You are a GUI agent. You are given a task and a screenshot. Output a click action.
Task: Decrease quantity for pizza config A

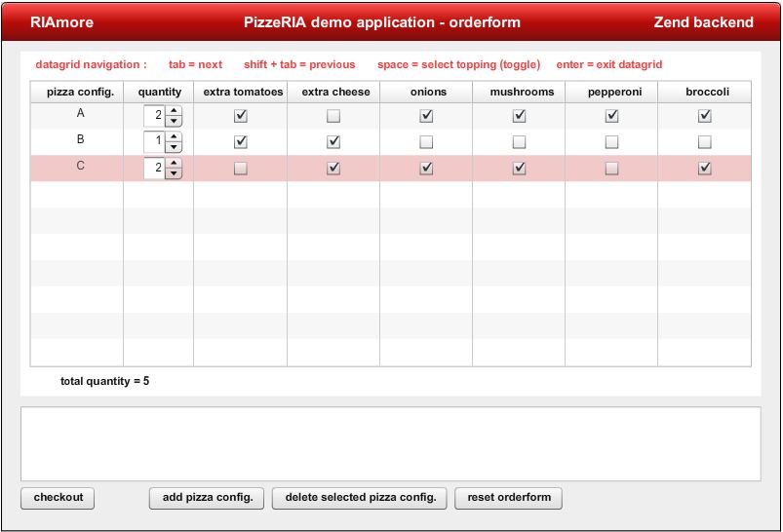click(x=174, y=121)
